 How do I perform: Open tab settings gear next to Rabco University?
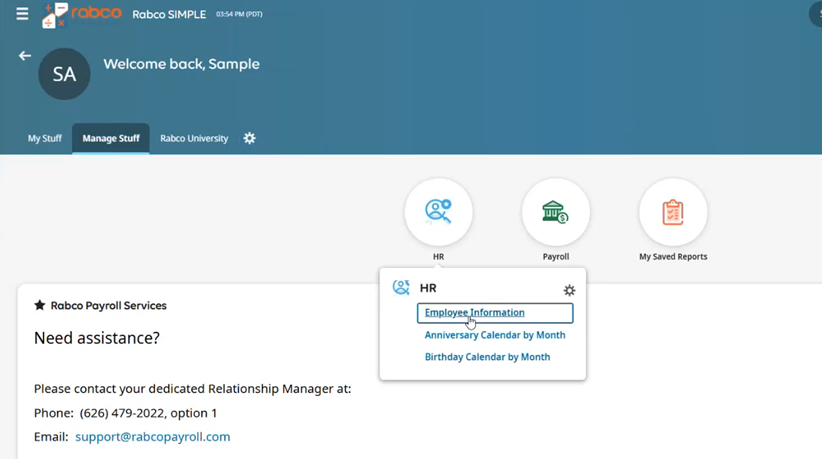250,138
